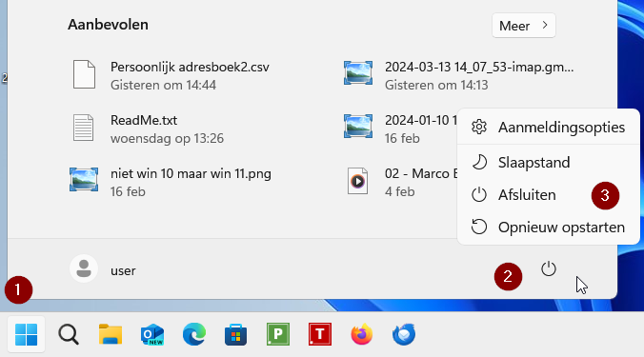The height and width of the screenshot is (357, 644).
Task: Open the Windows Start button
Action: point(26,334)
